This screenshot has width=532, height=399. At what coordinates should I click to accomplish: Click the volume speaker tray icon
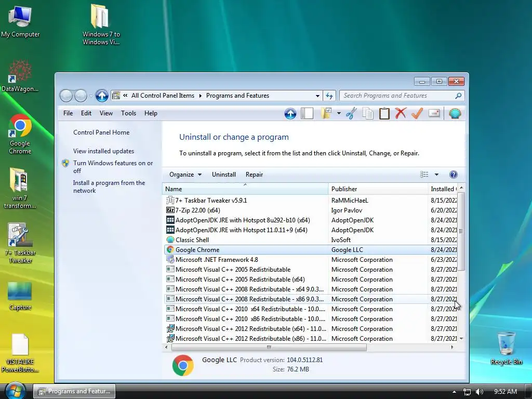(480, 392)
